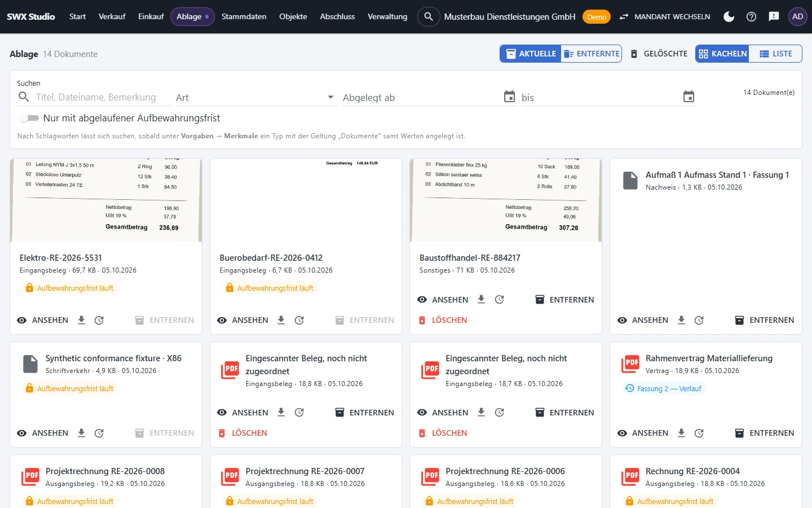Image resolution: width=812 pixels, height=508 pixels.
Task: Download Buerobedarf-RE-2026-0412 file
Action: pos(281,320)
